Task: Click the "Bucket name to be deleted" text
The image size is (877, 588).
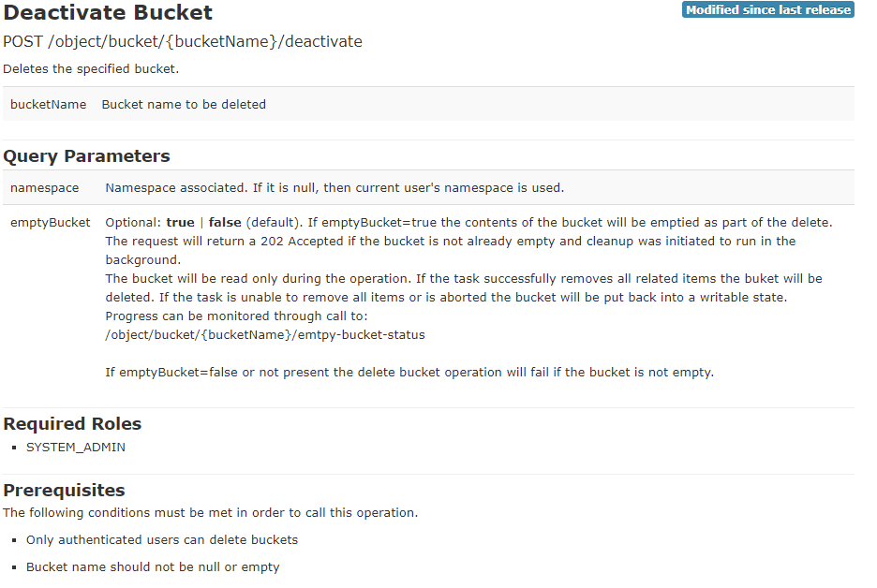Action: (184, 105)
